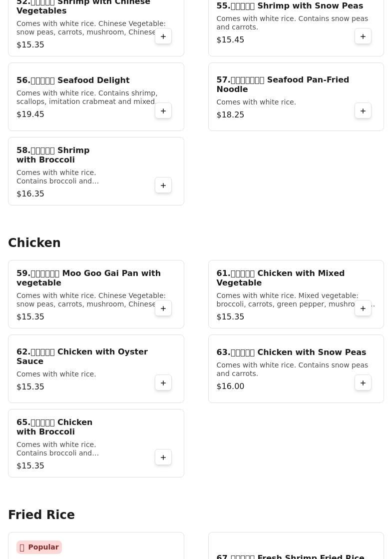
Task: Open Seafood Pan-Fried Noodle item title
Action: coord(283,84)
